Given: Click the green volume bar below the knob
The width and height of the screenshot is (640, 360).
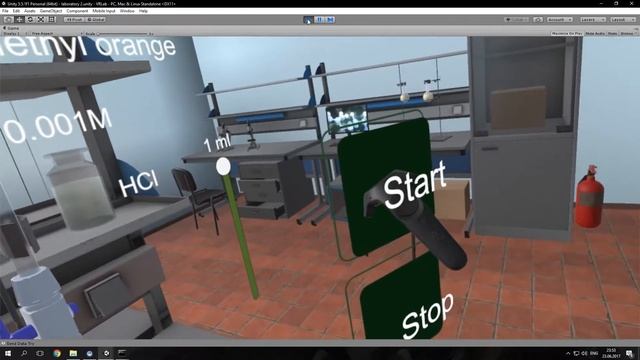Looking at the screenshot, I should (x=241, y=237).
